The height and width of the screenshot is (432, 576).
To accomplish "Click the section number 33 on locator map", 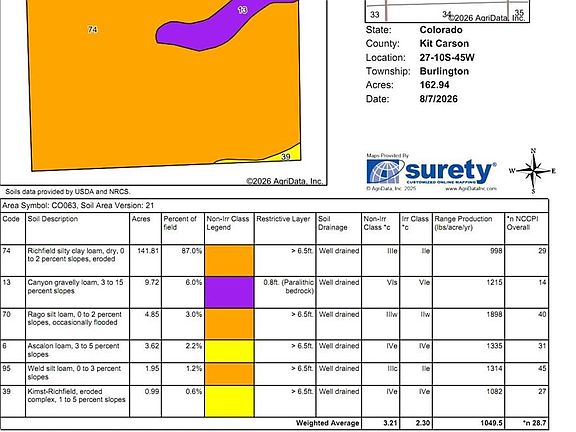I will pos(374,15).
